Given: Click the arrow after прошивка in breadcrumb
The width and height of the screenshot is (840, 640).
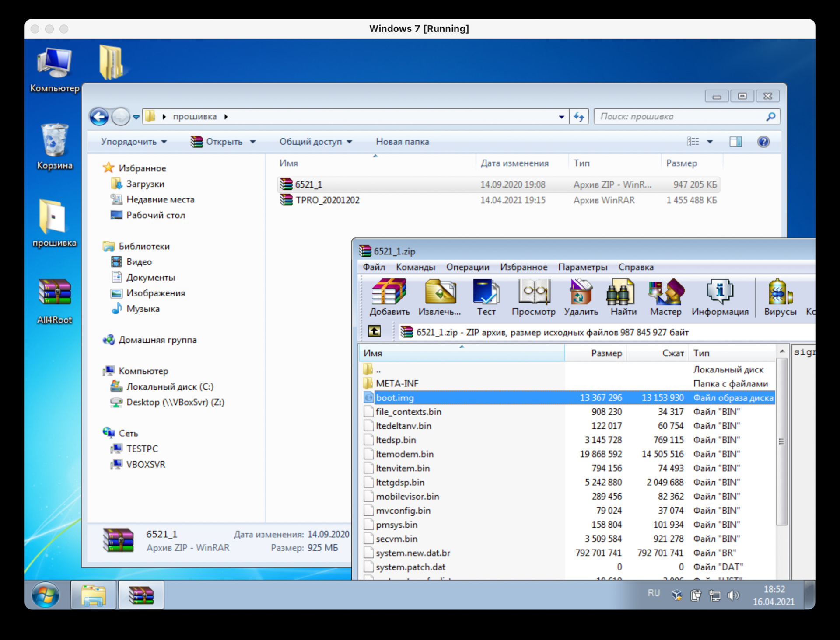Looking at the screenshot, I should (x=226, y=117).
